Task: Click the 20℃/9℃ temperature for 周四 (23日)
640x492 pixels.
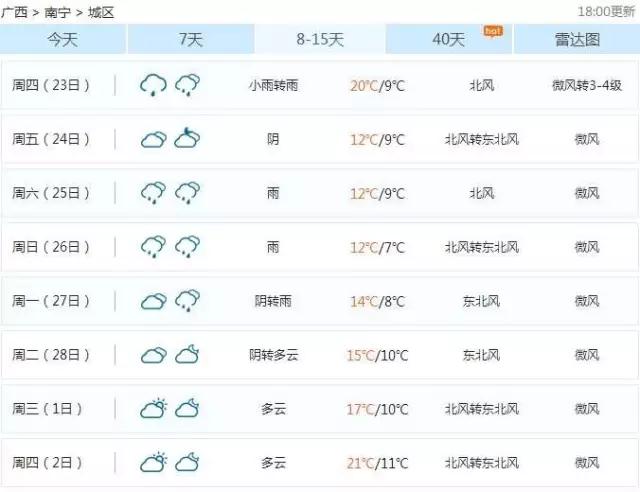Action: (x=377, y=85)
